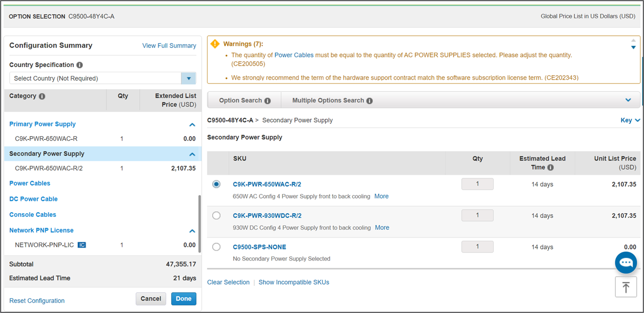
Task: Collapse the Primary Power Supply section
Action: tap(192, 125)
